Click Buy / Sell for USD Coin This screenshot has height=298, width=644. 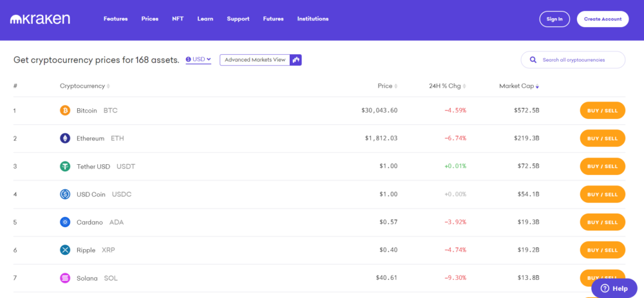603,194
